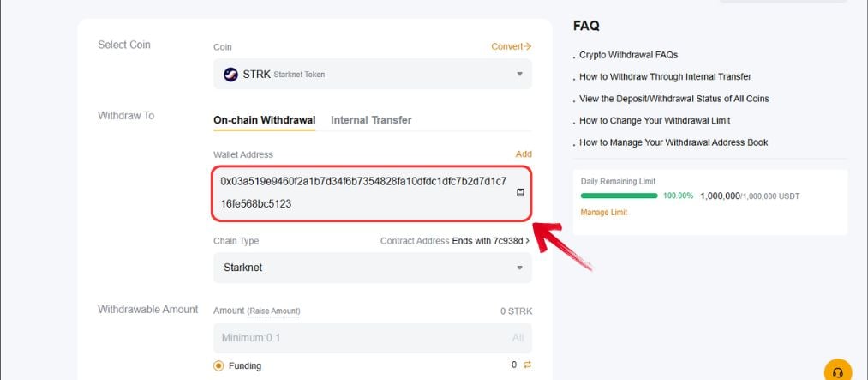Open Manage Limit link

point(604,212)
